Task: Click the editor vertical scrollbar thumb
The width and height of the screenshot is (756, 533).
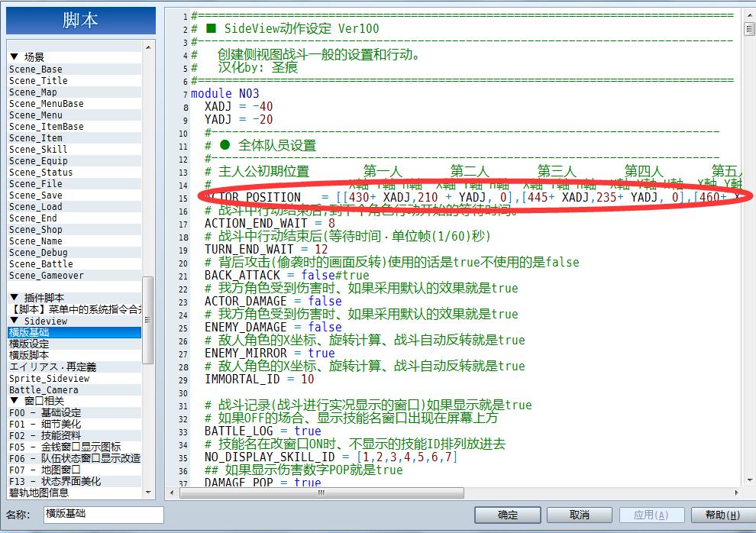Action: click(x=749, y=29)
